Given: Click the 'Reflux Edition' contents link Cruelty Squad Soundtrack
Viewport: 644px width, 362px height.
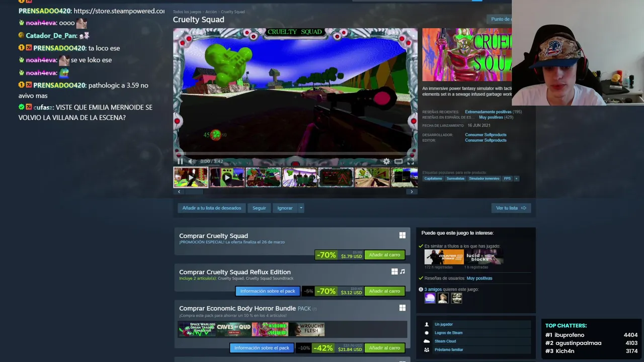Looking at the screenshot, I should point(270,279).
